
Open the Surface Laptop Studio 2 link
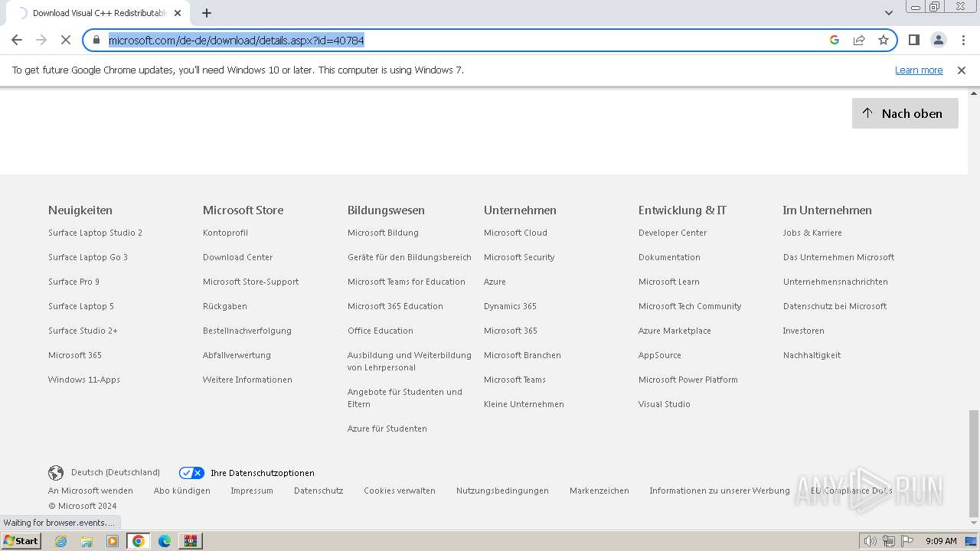(95, 233)
